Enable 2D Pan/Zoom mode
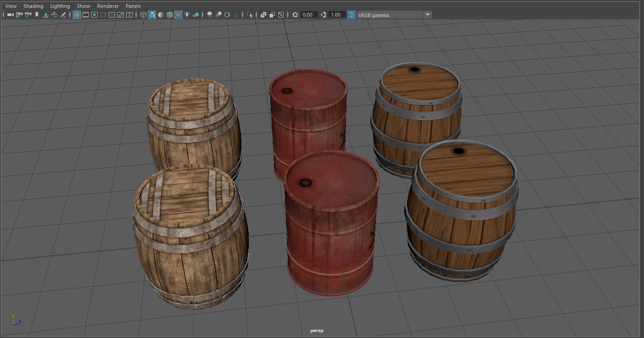Viewport: 644px width, 338px height. click(x=55, y=14)
